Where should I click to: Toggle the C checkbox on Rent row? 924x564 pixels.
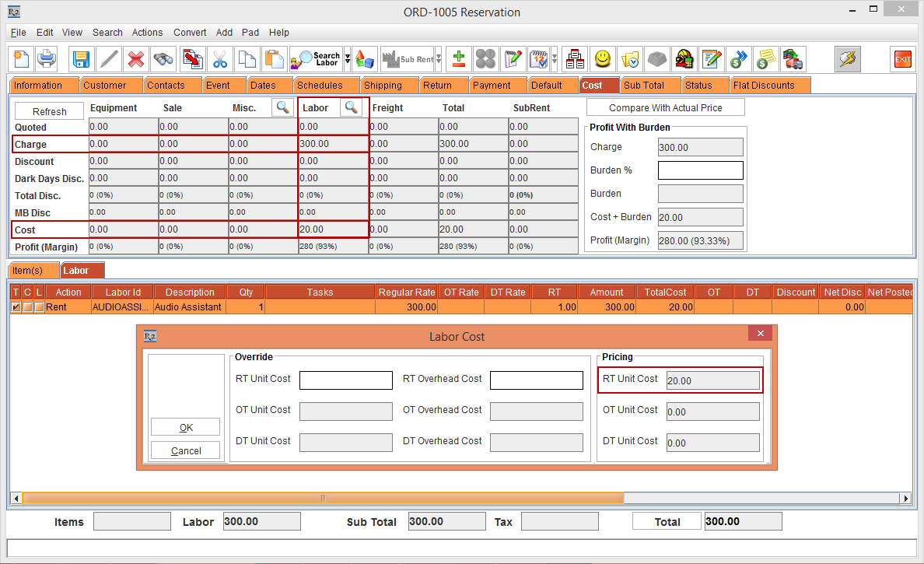tap(27, 307)
